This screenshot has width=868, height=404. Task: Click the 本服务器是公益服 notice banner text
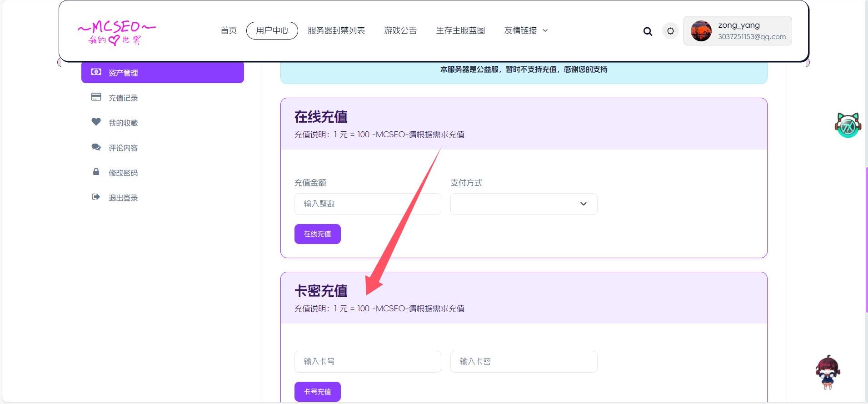tap(524, 70)
